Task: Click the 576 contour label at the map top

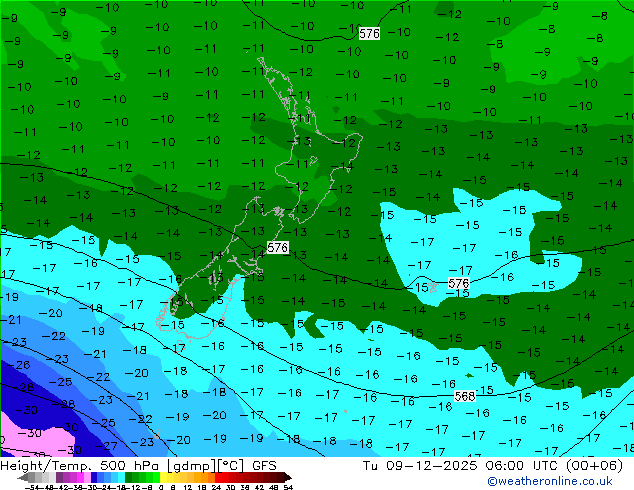Action: pyautogui.click(x=369, y=34)
